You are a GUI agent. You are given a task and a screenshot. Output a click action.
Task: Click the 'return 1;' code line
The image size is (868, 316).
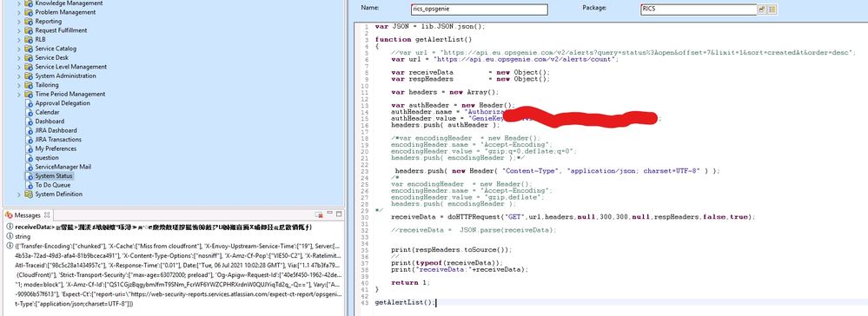tap(410, 283)
